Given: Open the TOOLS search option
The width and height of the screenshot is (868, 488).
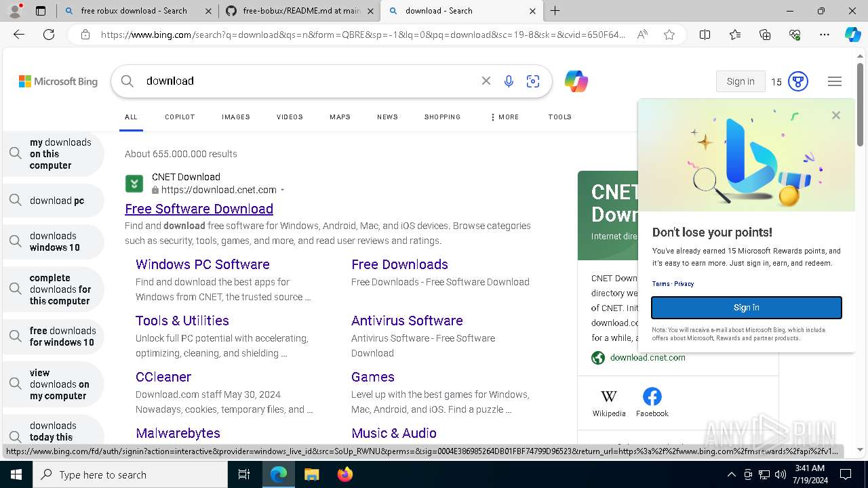Looking at the screenshot, I should [x=560, y=117].
